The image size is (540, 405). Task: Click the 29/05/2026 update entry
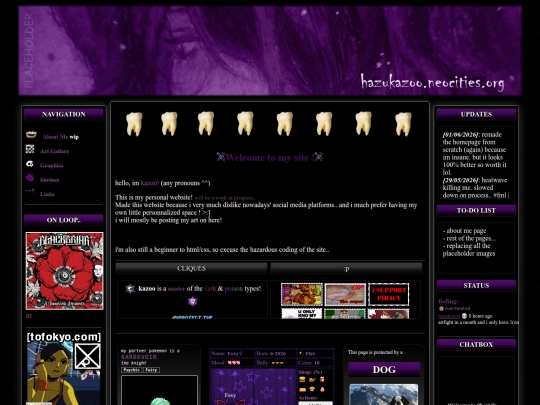click(476, 188)
